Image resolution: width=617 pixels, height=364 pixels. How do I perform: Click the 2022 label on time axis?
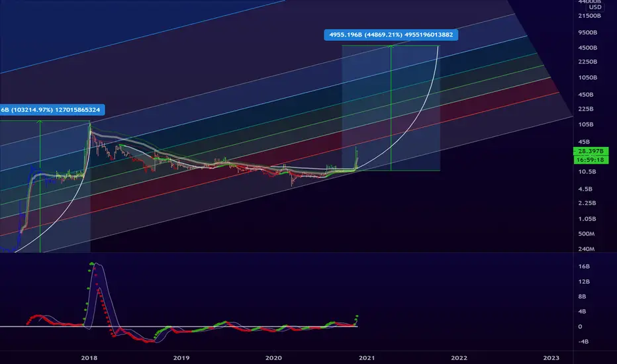[459, 357]
